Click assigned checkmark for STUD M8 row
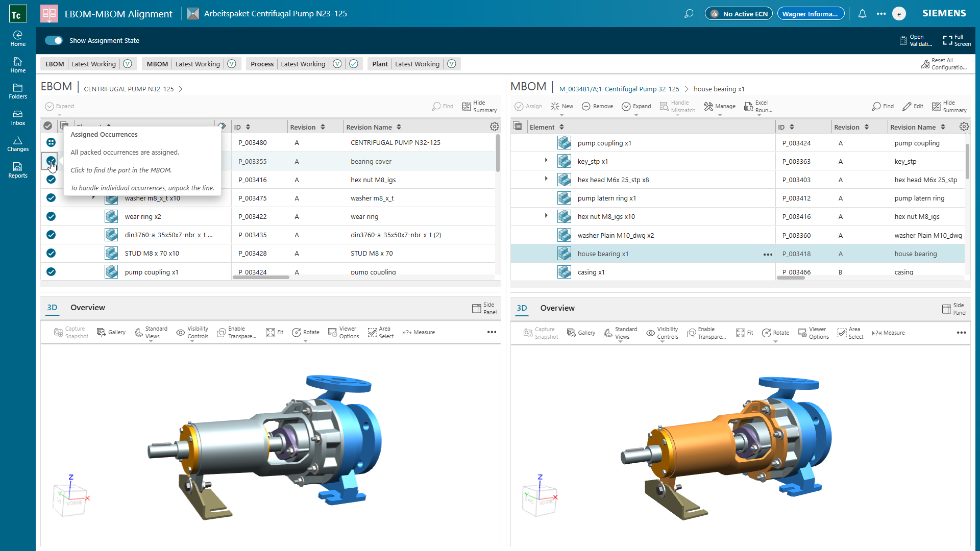 point(51,253)
